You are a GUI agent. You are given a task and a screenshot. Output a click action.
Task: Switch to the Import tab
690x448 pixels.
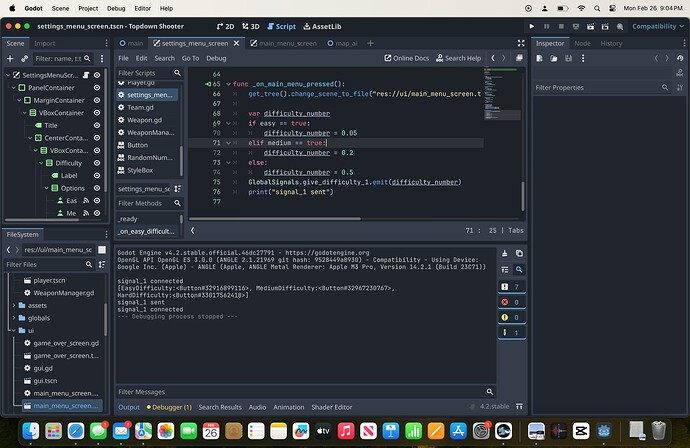[x=44, y=43]
